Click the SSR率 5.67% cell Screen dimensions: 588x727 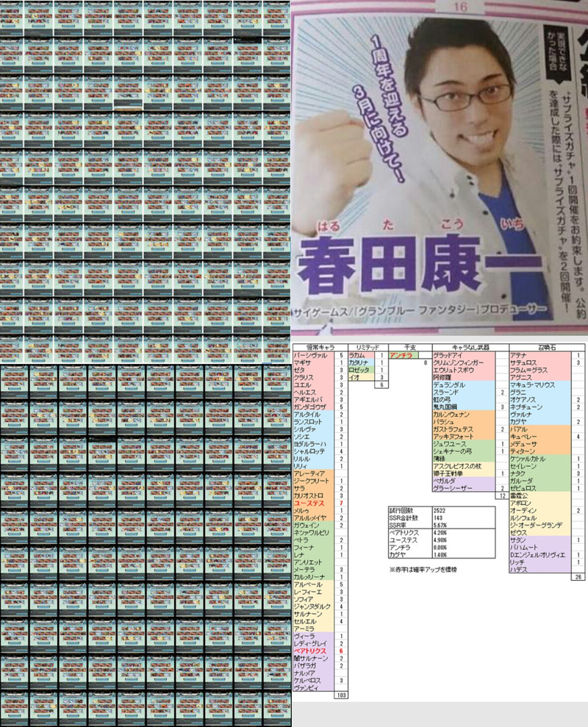click(x=464, y=526)
